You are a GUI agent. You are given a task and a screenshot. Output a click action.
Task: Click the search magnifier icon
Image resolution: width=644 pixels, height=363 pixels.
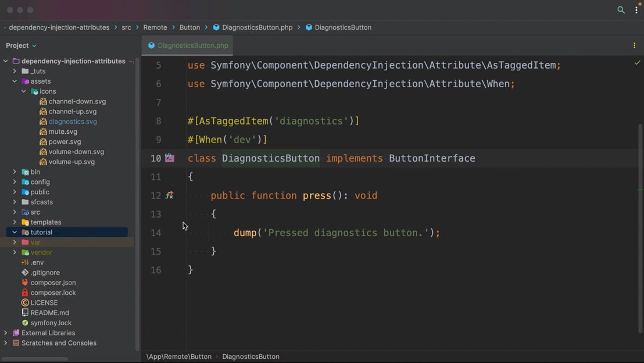(x=621, y=10)
